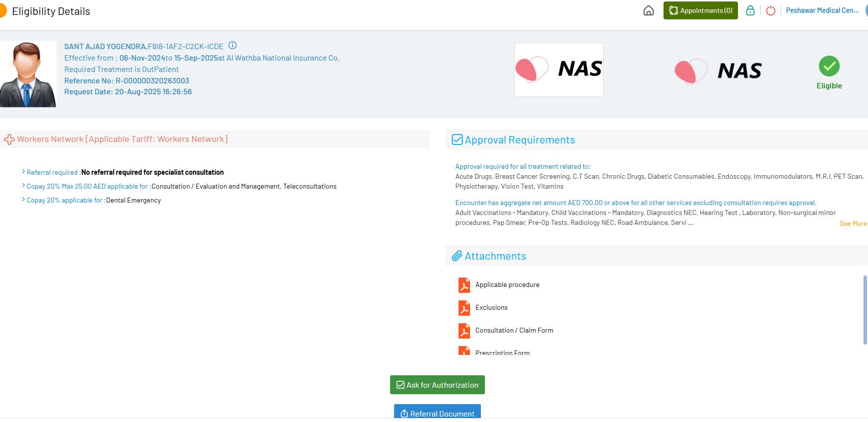
Task: Click See More in Approval Requirements
Action: [853, 224]
